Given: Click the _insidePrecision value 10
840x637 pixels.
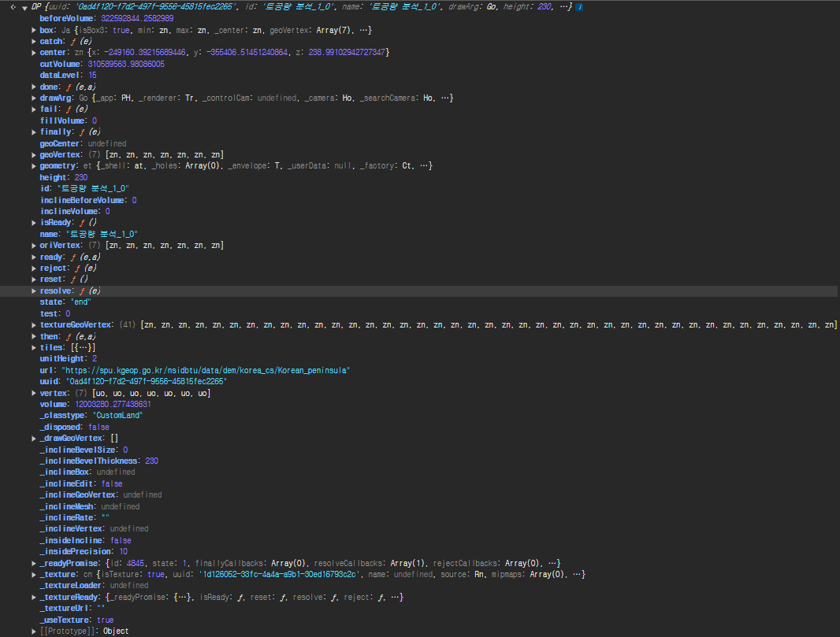Looking at the screenshot, I should click(123, 552).
